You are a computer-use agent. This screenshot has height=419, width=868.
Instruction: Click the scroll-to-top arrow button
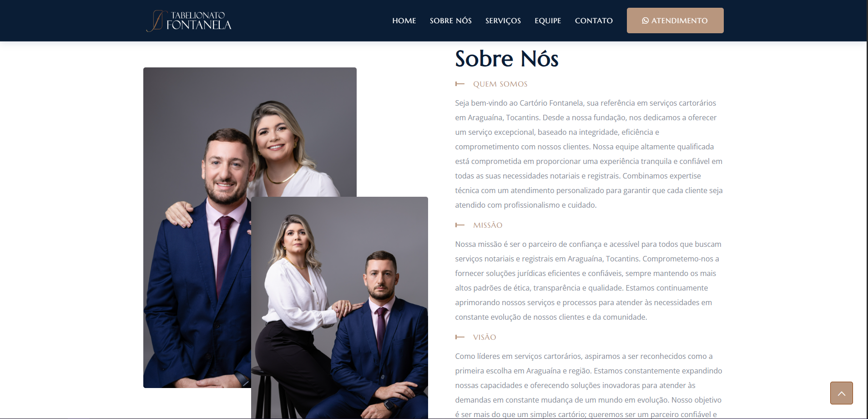(841, 393)
